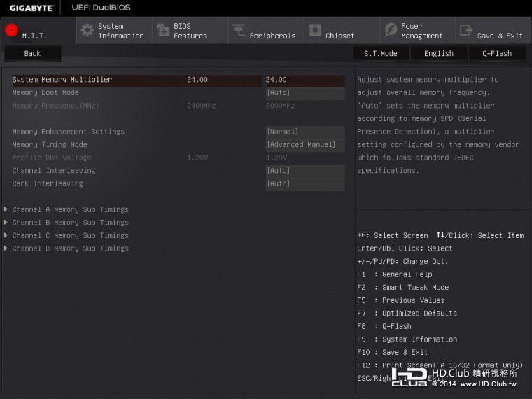Select the English language button
The height and width of the screenshot is (399, 532).
coord(439,54)
